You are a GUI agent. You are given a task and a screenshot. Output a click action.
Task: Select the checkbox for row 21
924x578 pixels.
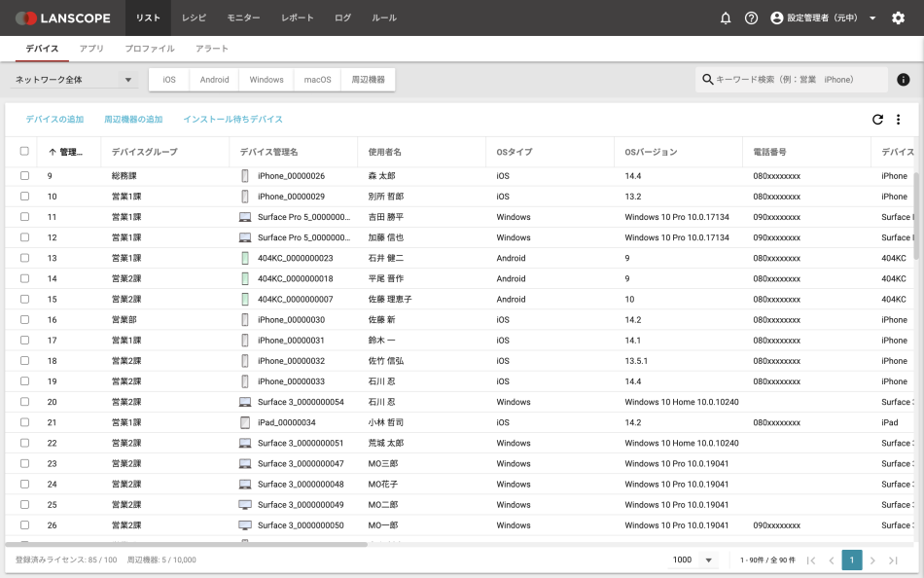click(24, 422)
